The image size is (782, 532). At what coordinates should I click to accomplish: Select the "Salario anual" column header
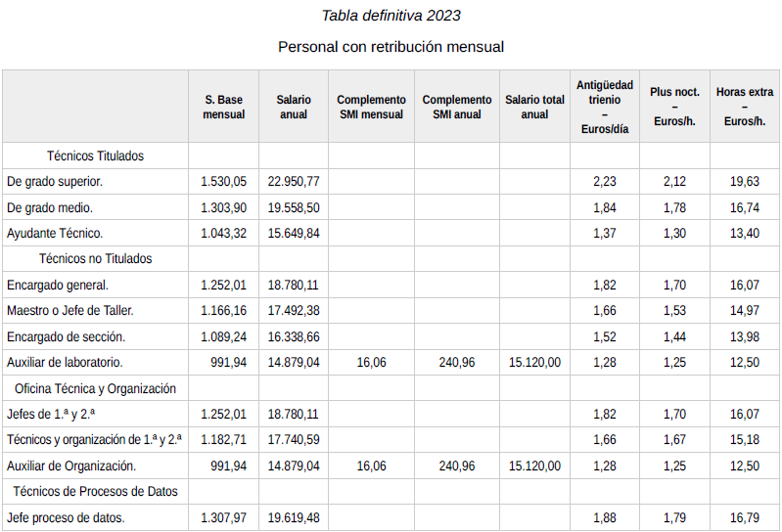click(294, 107)
